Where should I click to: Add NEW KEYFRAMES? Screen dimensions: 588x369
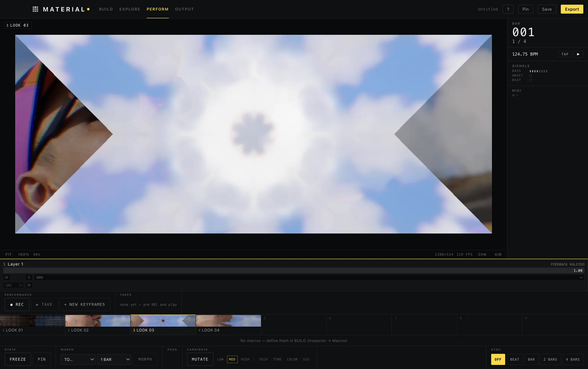[85, 304]
